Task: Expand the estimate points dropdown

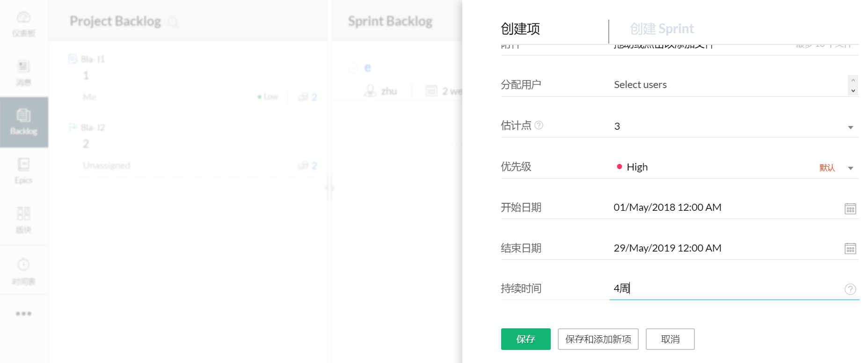Action: (850, 127)
